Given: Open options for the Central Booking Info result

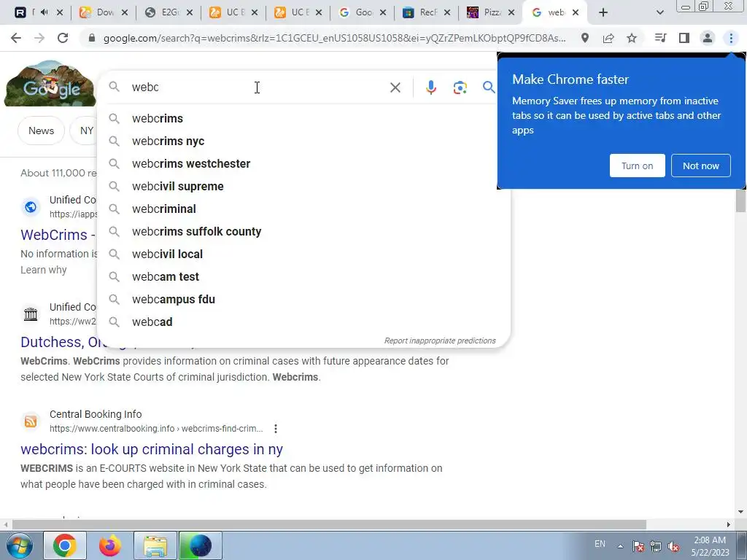Looking at the screenshot, I should coord(275,429).
